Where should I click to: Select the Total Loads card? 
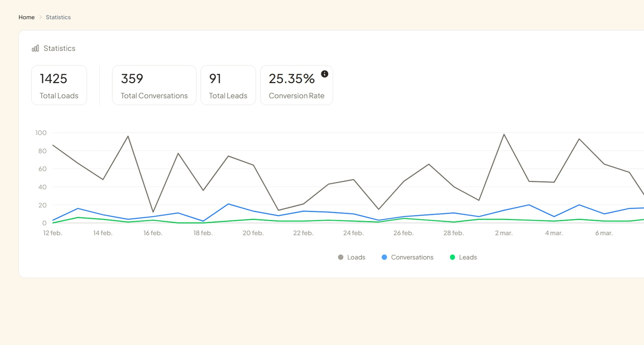point(59,85)
